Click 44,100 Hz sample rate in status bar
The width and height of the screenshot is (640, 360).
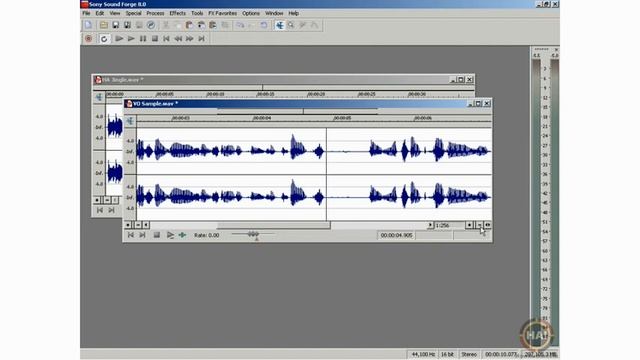(x=423, y=354)
